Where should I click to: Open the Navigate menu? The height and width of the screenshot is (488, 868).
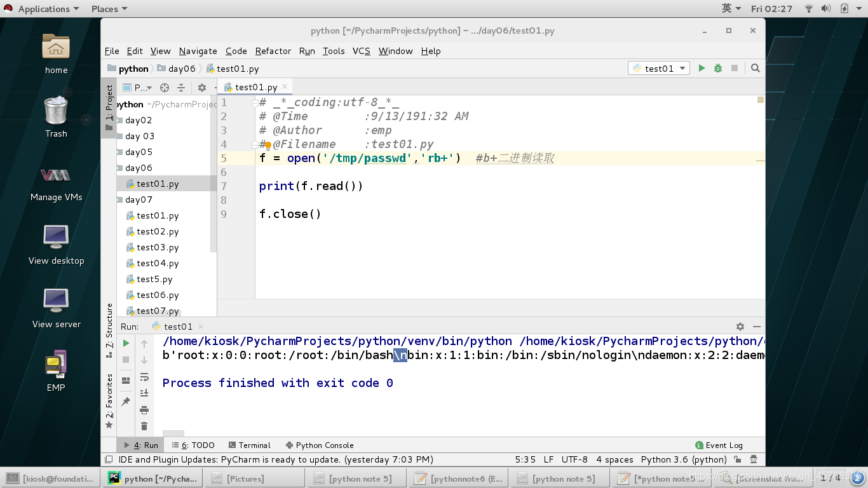pos(198,51)
